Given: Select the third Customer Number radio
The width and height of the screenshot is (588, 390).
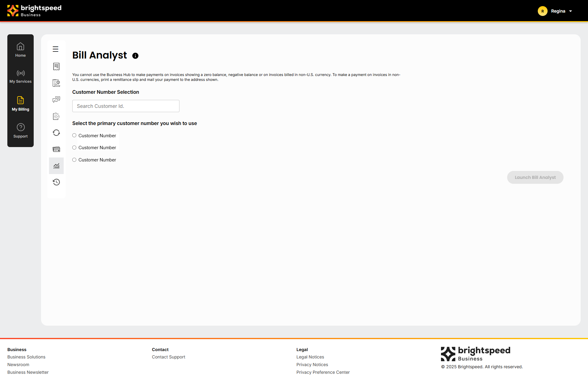Looking at the screenshot, I should pyautogui.click(x=74, y=160).
